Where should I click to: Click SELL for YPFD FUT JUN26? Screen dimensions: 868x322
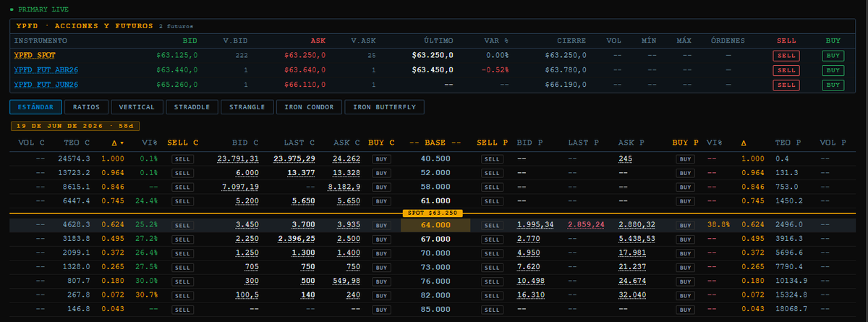pos(786,85)
